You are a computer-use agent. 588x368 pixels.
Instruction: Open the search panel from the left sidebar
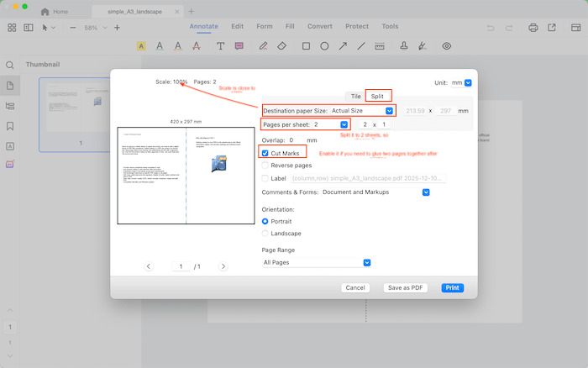(x=10, y=65)
